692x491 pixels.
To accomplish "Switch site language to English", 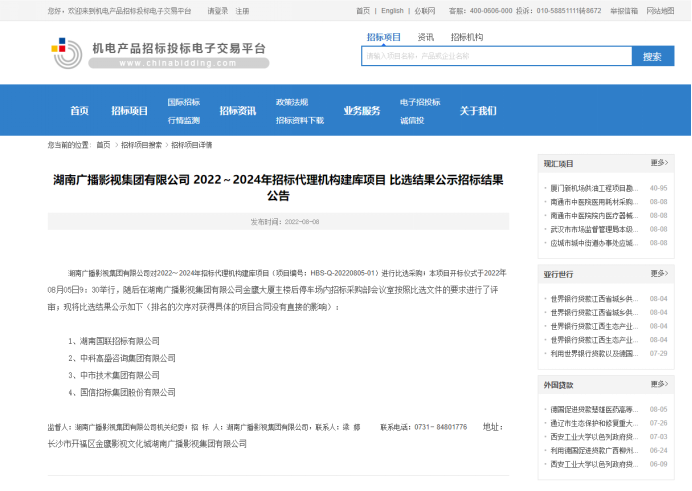I will (x=392, y=11).
